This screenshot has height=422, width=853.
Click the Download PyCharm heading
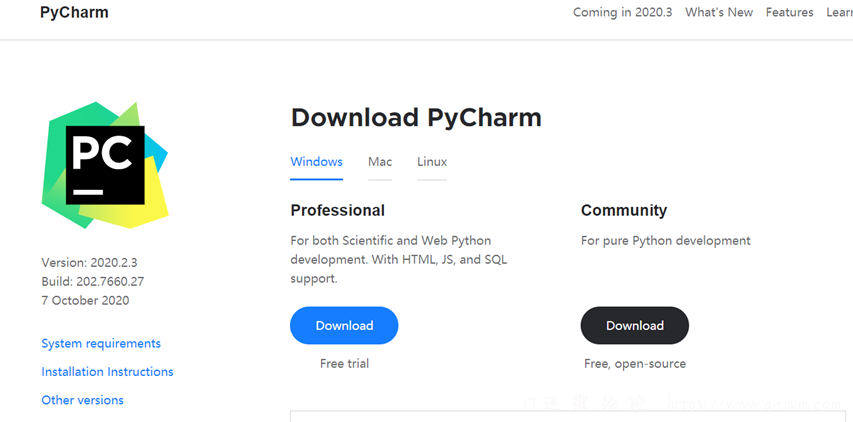[416, 117]
